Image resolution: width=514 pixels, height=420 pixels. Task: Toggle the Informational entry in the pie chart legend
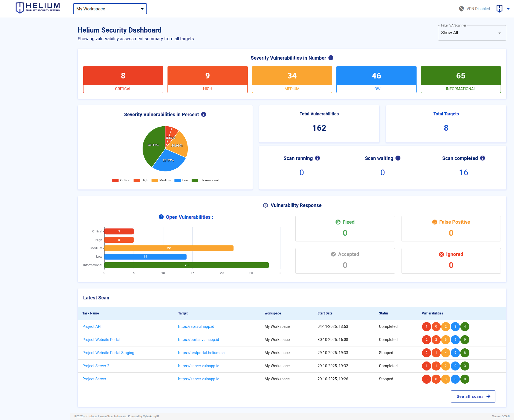coord(205,180)
